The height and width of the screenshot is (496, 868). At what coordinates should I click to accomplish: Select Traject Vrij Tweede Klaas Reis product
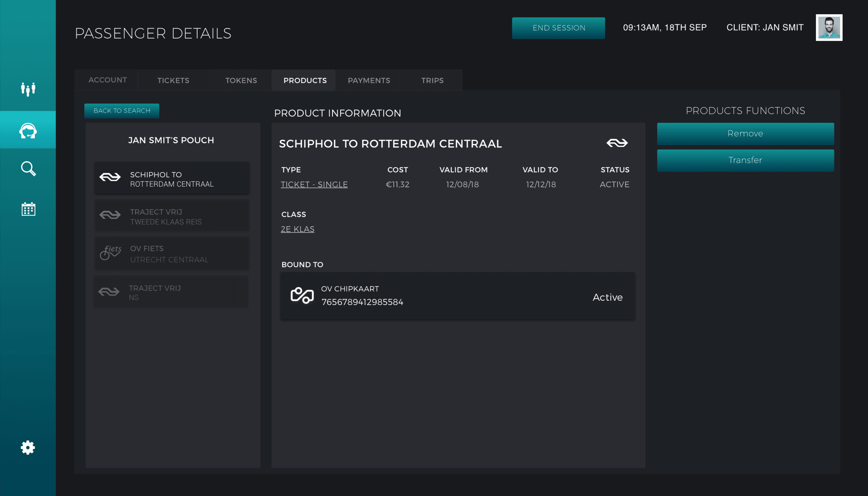pos(172,217)
